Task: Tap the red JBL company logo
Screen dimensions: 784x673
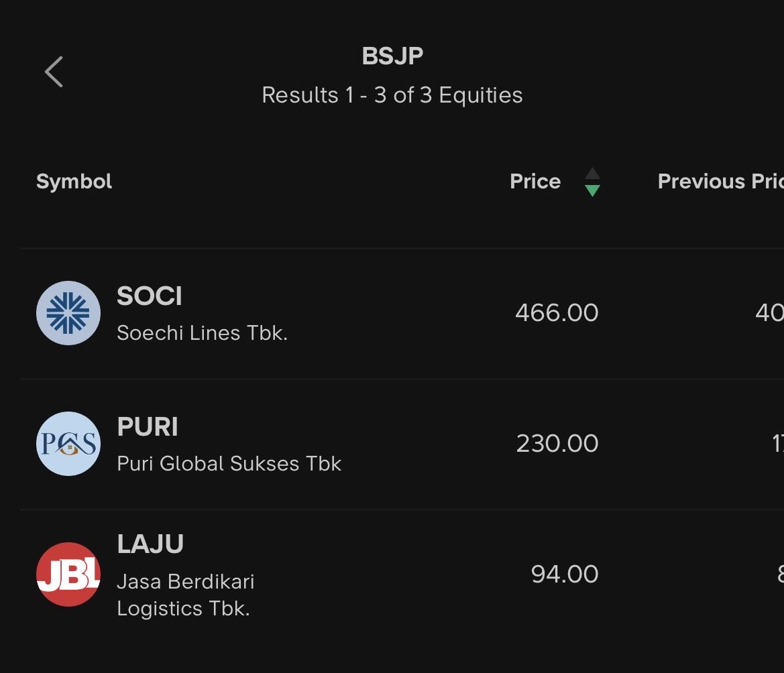Action: [68, 574]
